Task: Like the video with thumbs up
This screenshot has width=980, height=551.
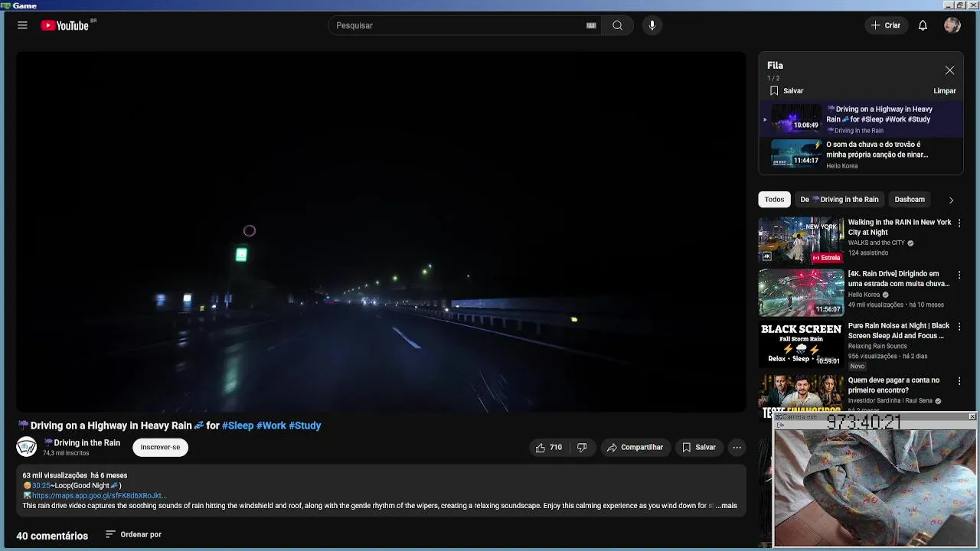Action: [x=549, y=447]
